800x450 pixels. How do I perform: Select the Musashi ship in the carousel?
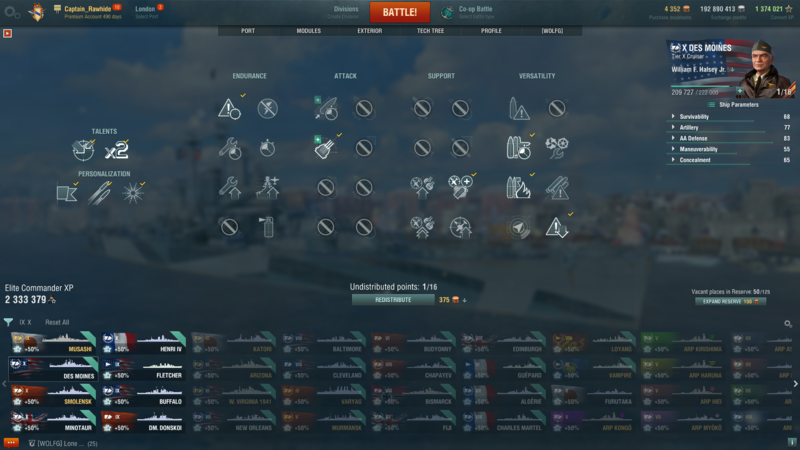click(53, 343)
